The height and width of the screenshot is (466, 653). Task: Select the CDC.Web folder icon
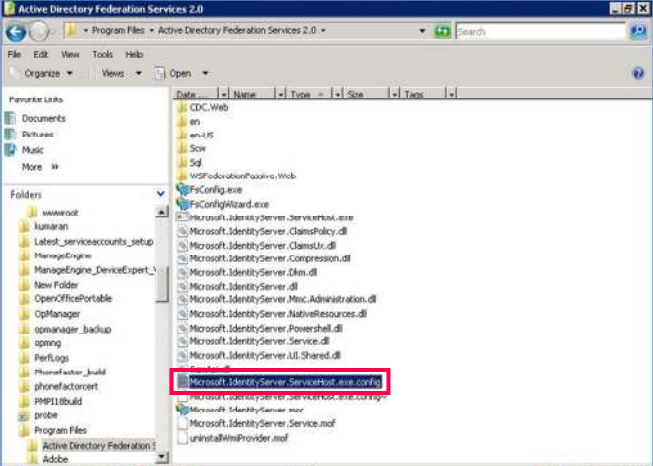click(182, 107)
